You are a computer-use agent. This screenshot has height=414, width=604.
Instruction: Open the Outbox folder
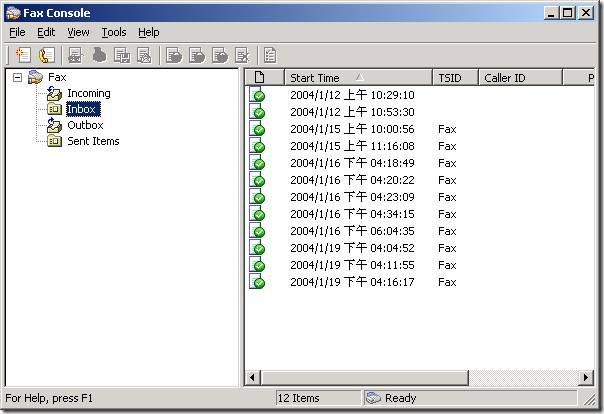point(85,125)
